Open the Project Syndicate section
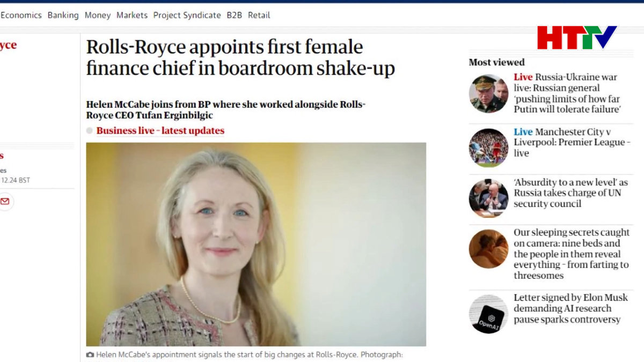The width and height of the screenshot is (644, 362). click(x=187, y=15)
